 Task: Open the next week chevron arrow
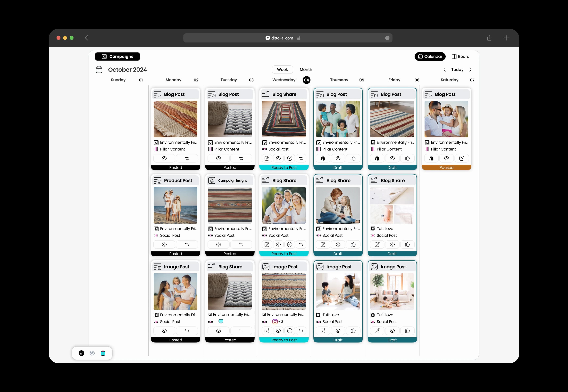(471, 70)
